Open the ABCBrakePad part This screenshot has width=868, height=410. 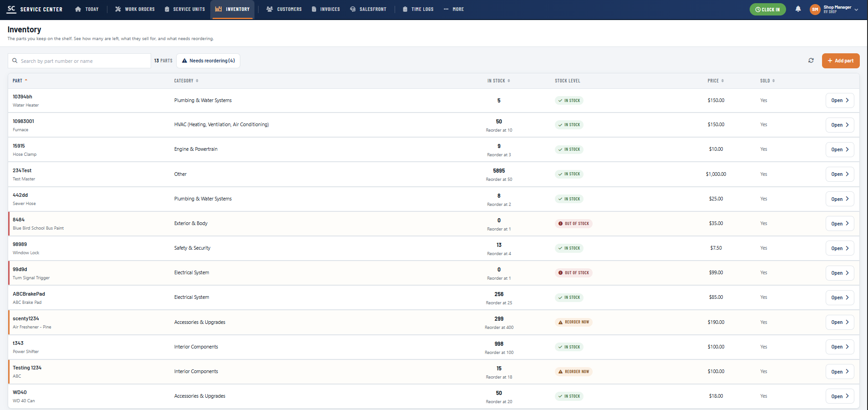tap(839, 297)
